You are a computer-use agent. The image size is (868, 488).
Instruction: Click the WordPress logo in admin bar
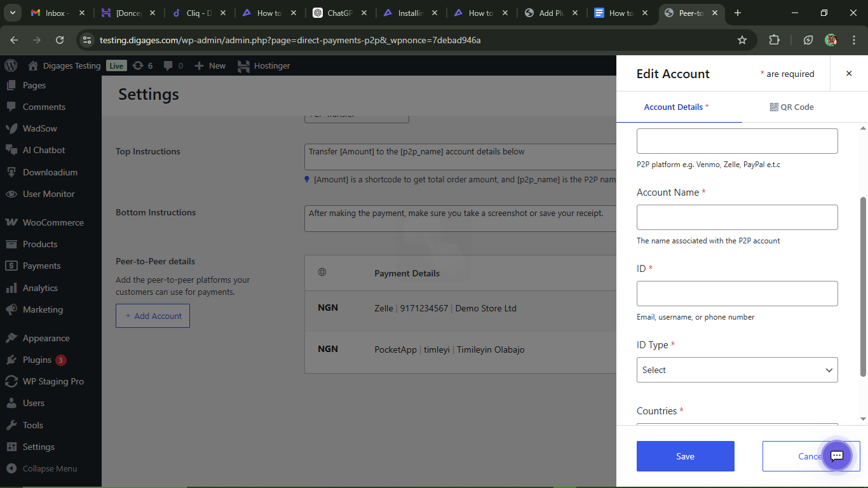[x=11, y=65]
